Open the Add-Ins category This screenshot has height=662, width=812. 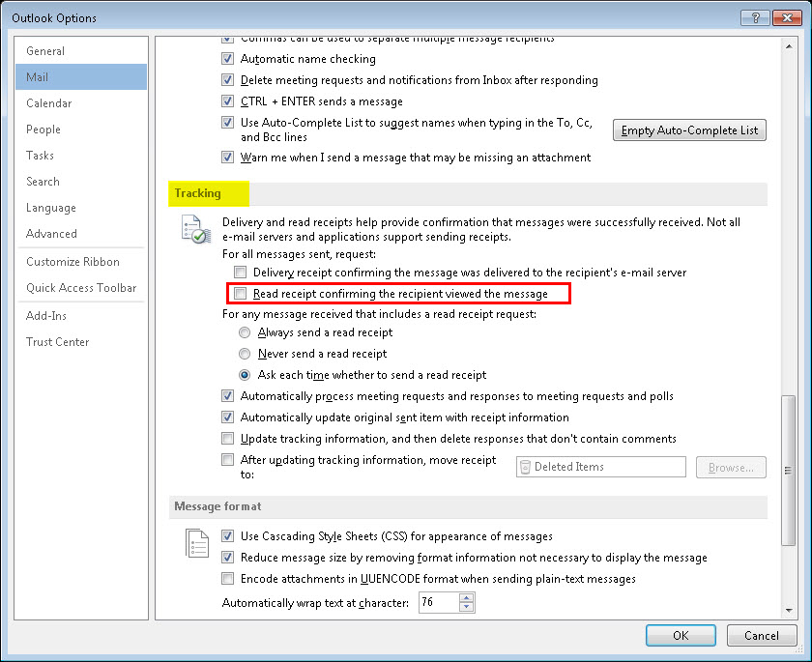tap(81, 315)
